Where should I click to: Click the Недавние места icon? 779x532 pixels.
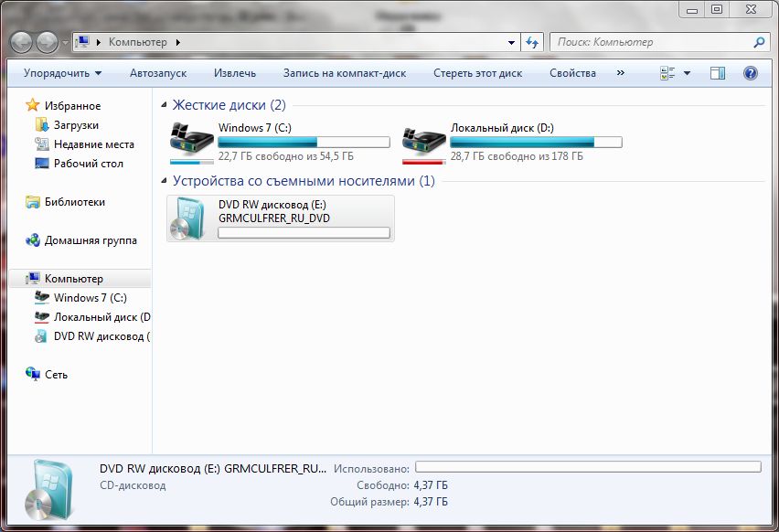click(42, 144)
